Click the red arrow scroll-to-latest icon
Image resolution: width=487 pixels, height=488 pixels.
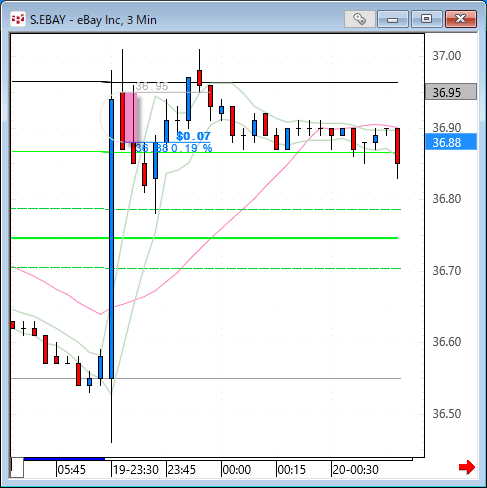467,467
